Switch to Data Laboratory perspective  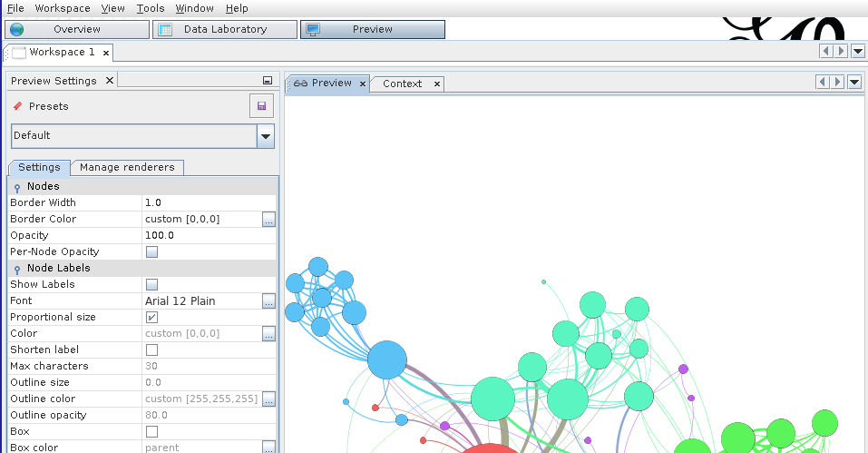(x=225, y=29)
